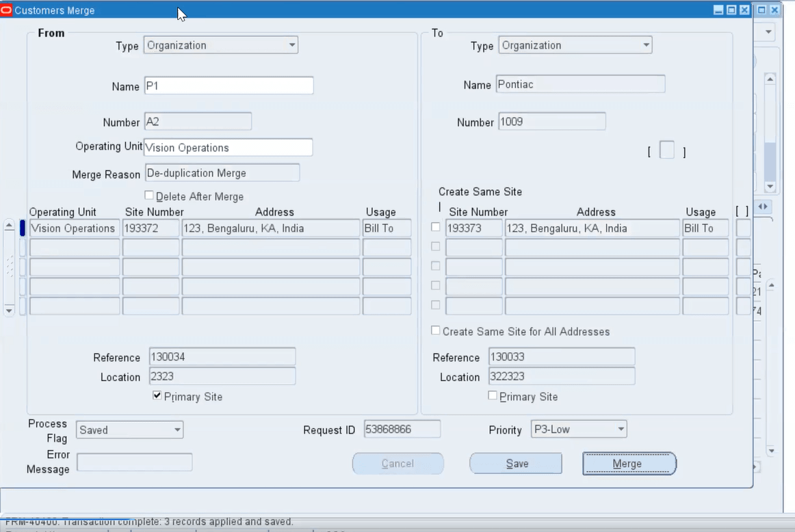Viewport: 795px width, 532px height.
Task: Click the To Name field Pontiac
Action: pos(581,84)
